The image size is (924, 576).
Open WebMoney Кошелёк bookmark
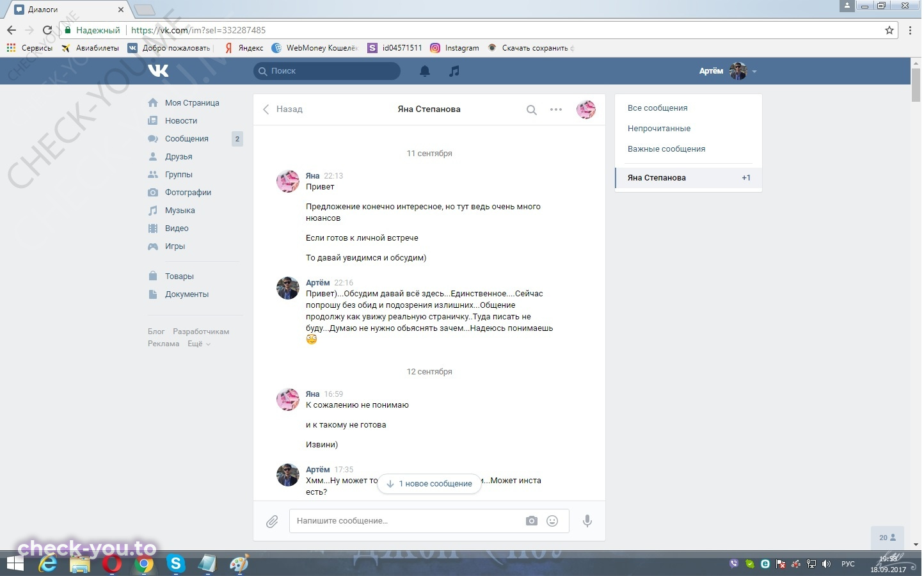[315, 48]
